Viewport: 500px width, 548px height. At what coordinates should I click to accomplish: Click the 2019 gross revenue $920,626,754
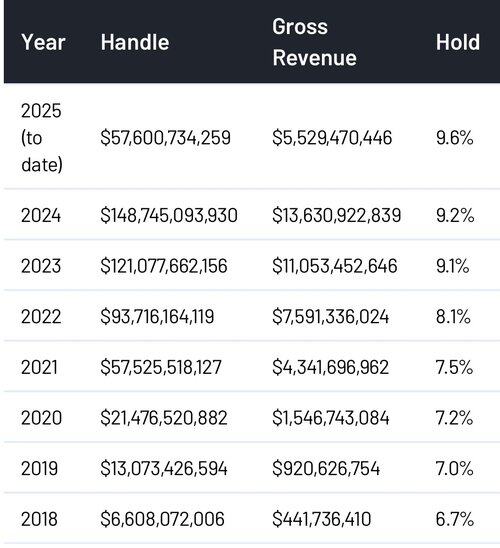click(x=326, y=468)
